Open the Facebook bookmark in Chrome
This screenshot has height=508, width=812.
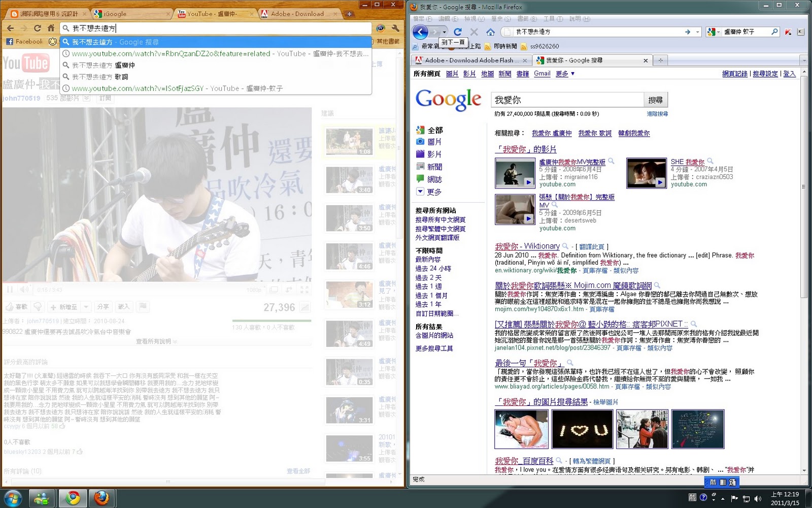[25, 41]
